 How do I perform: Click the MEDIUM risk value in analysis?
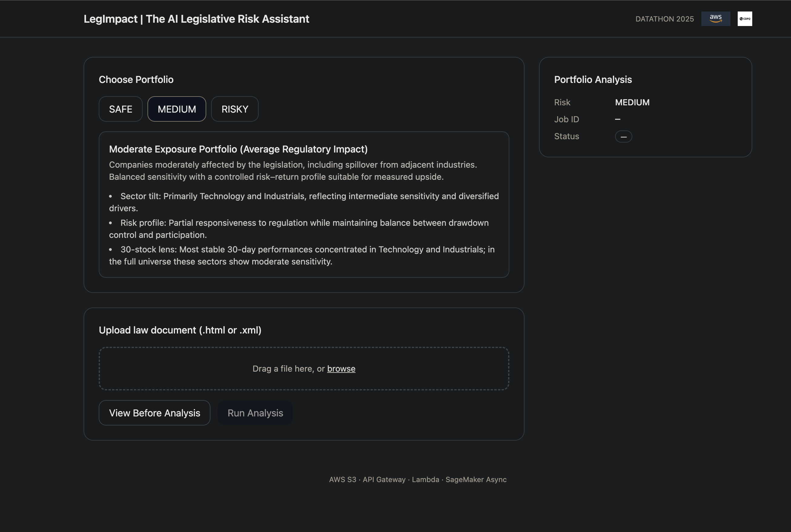tap(632, 102)
